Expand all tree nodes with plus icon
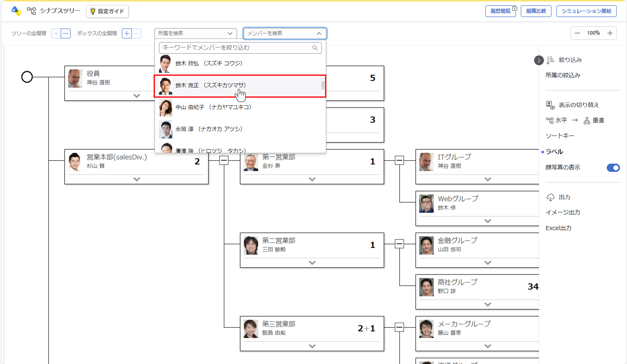The image size is (627, 364). 56,33
